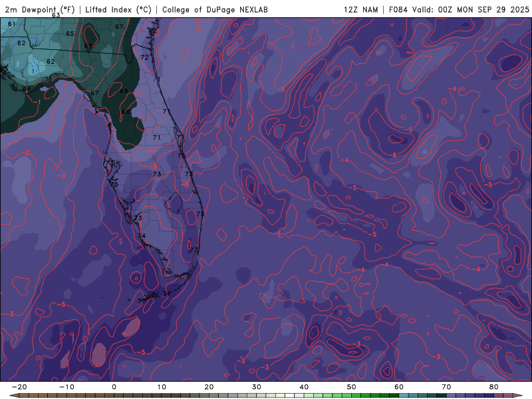532x399 pixels.
Task: Click the 'Lifted Index (°C)' title text
Action: [x=118, y=9]
